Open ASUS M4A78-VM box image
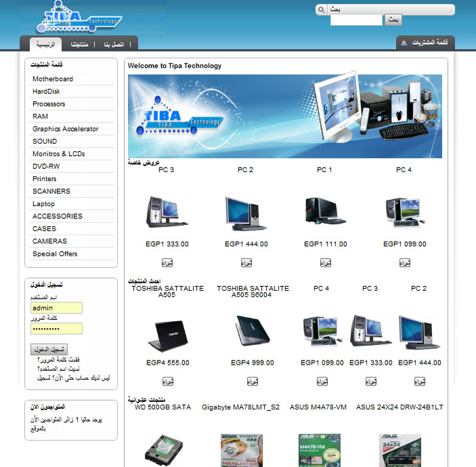Screen dimensions: 476x467 tap(320, 450)
